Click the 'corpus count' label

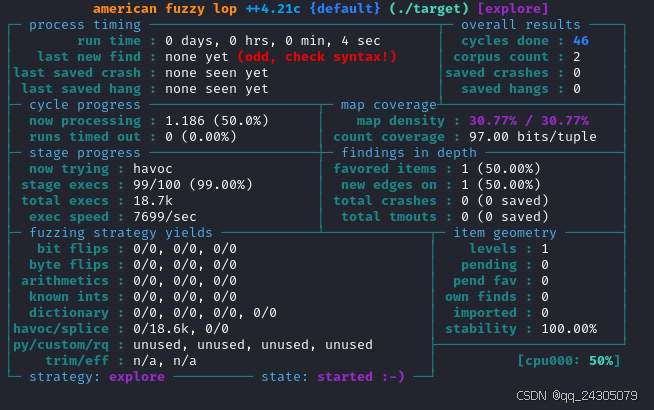[501, 57]
